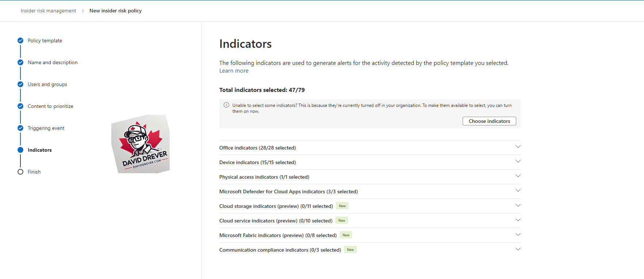Click the Name and description checkmark icon
The width and height of the screenshot is (644, 279).
tap(20, 62)
